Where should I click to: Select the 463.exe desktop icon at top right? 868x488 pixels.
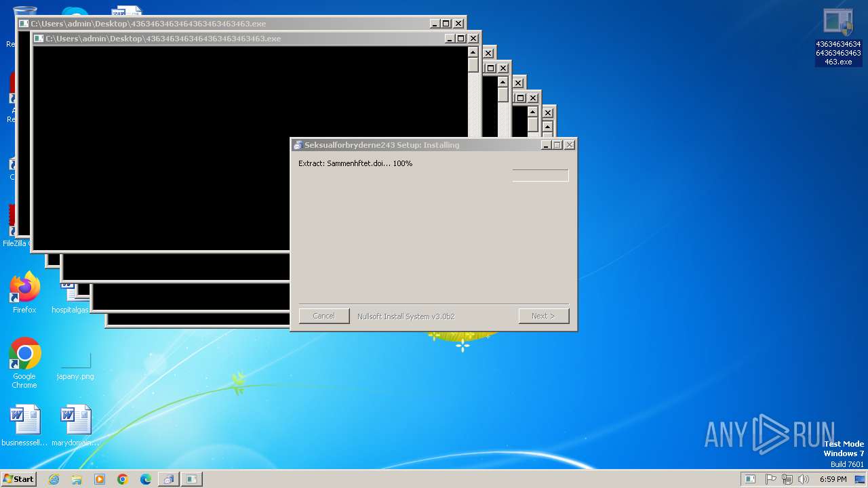point(838,37)
